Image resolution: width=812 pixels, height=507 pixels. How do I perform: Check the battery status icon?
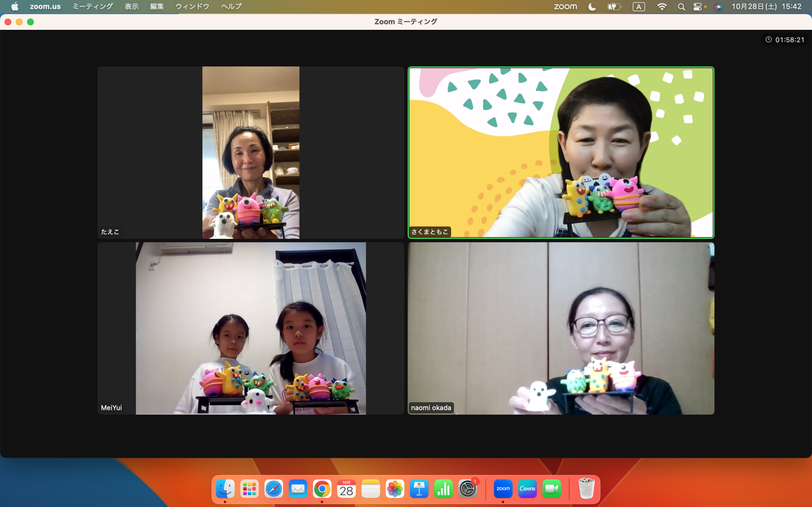coord(615,6)
